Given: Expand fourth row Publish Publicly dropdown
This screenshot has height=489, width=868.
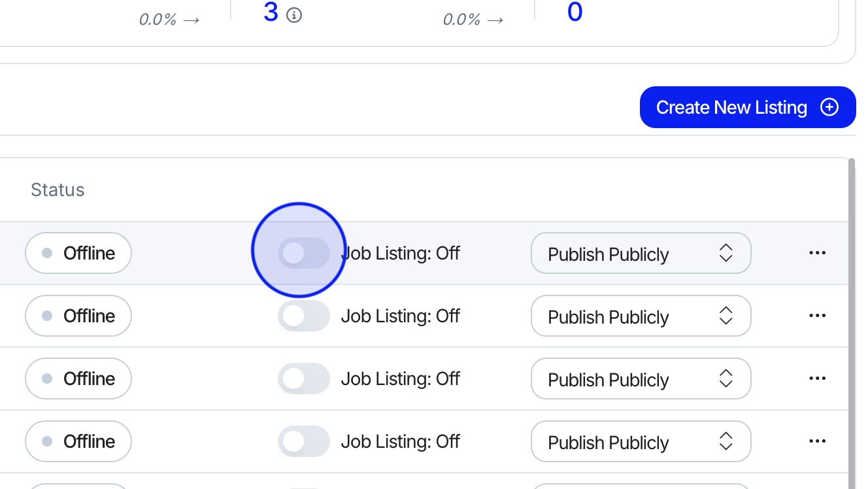Looking at the screenshot, I should pos(641,441).
